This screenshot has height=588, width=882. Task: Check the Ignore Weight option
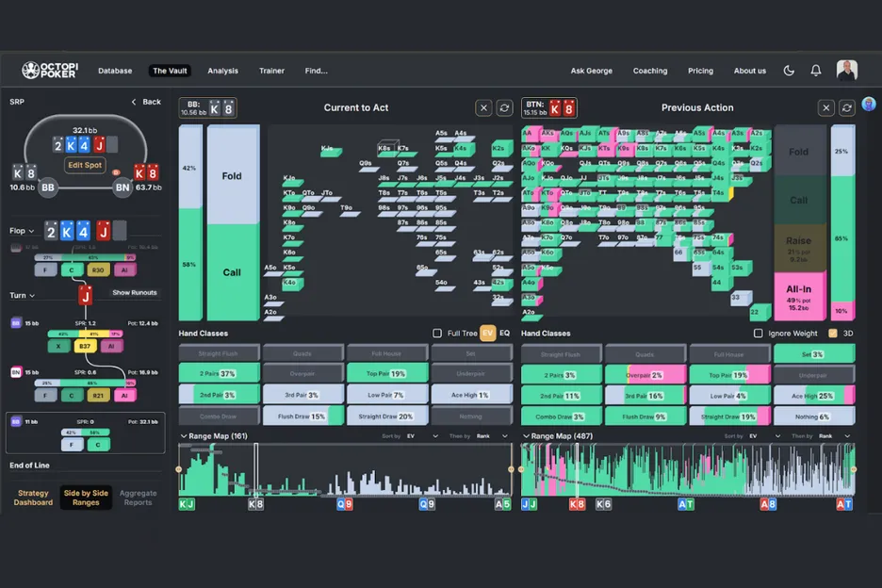[x=759, y=334]
